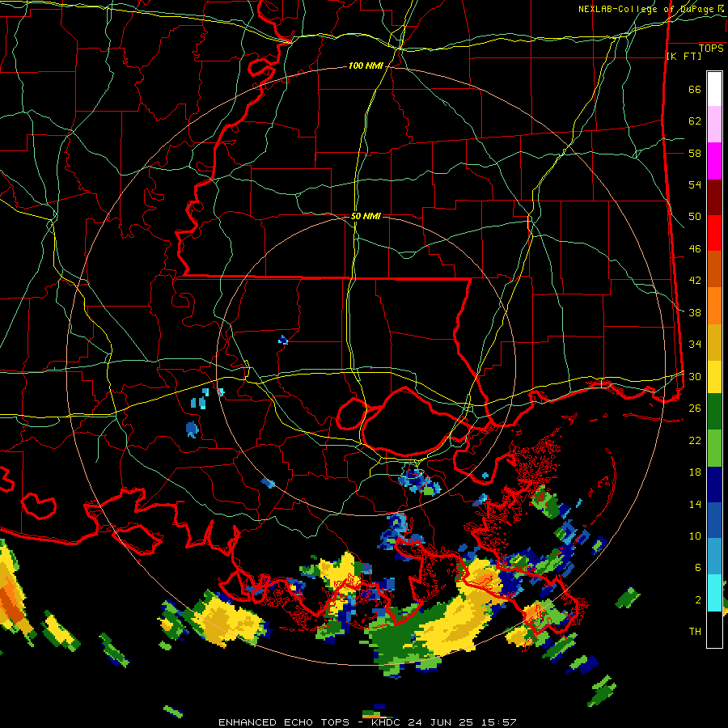Click the black TH swatch at legend bottom

click(714, 629)
